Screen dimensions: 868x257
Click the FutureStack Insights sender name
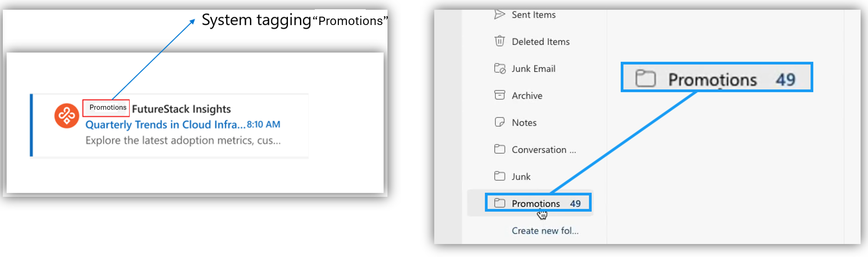coord(181,109)
